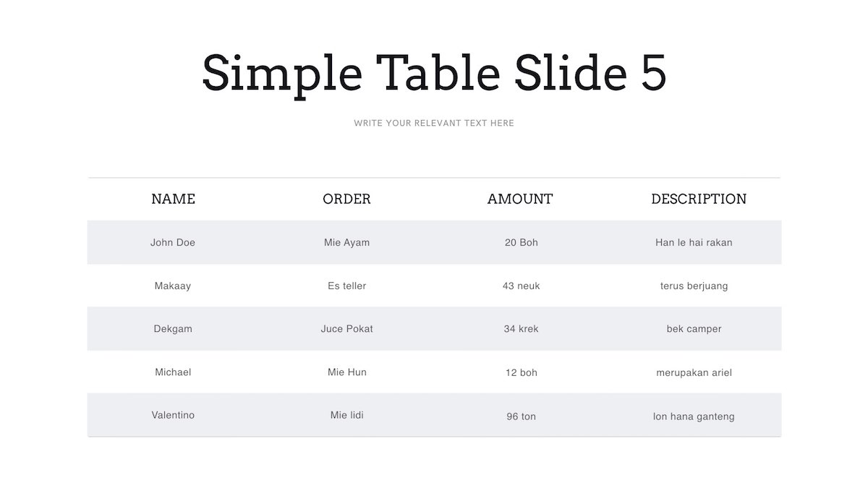Select the "terus berjuang" description cell
Screen dimensions: 868x488
coord(694,286)
